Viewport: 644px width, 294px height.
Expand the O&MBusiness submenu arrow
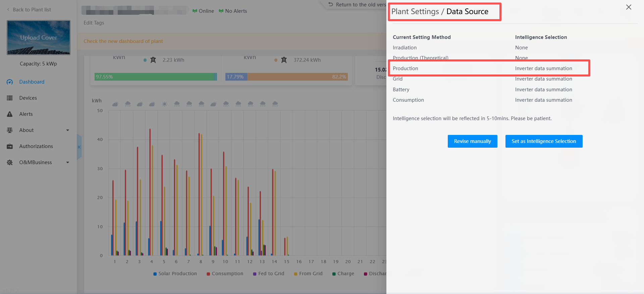68,162
